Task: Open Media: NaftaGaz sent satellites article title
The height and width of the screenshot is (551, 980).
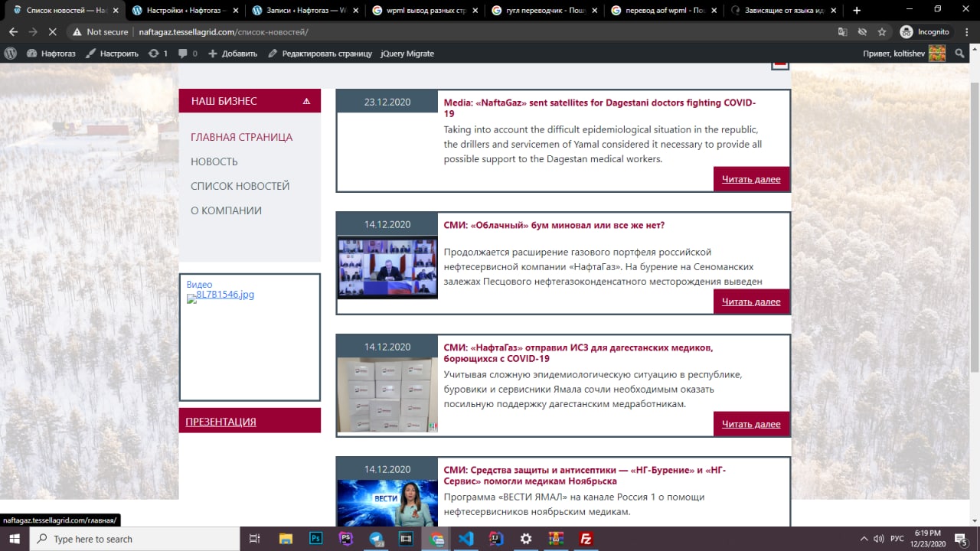Action: [599, 108]
